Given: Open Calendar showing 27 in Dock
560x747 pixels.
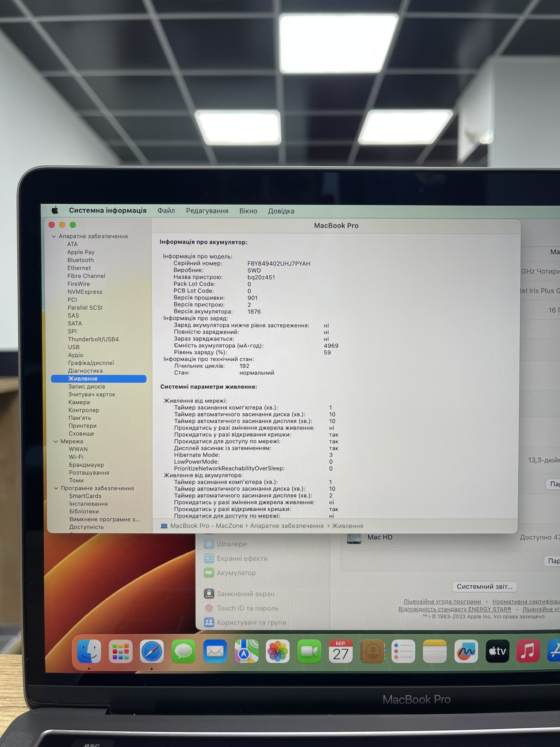Looking at the screenshot, I should tap(341, 651).
